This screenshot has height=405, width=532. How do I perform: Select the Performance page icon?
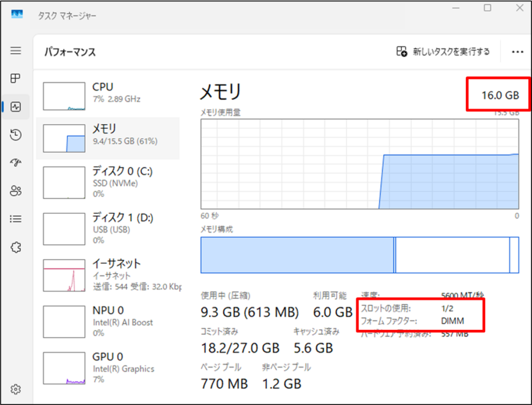point(16,107)
